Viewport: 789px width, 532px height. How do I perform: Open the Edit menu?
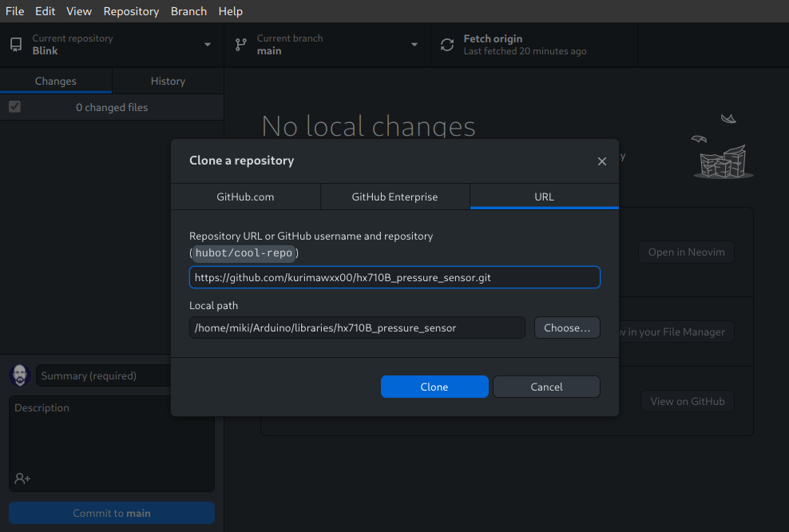coord(45,11)
